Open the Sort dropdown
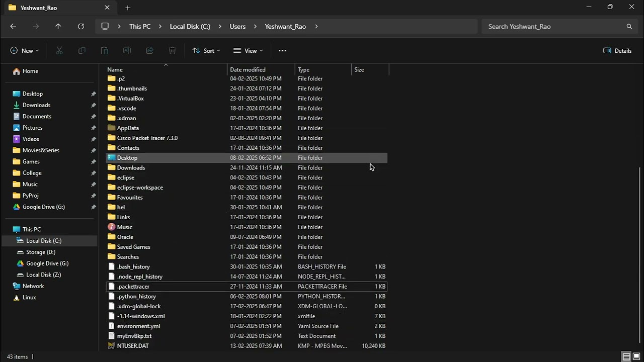The width and height of the screenshot is (644, 362). coord(206,51)
